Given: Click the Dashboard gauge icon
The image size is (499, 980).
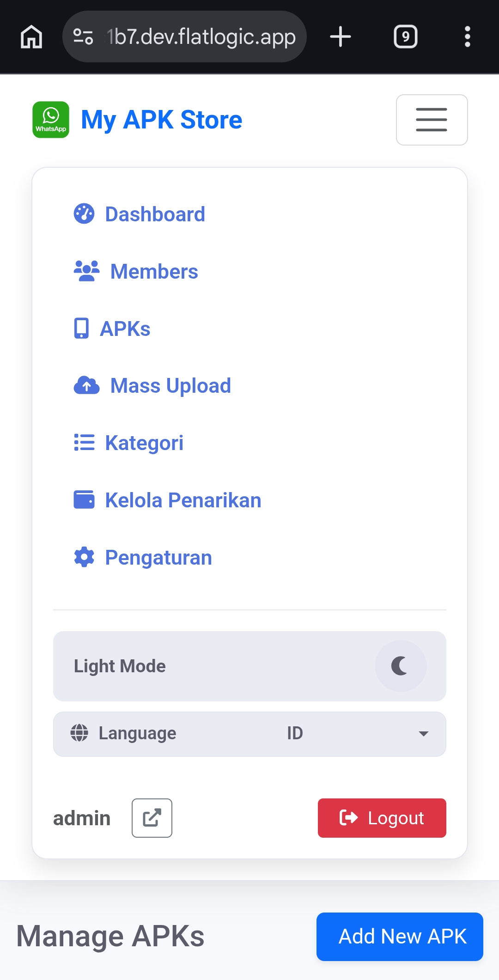Looking at the screenshot, I should tap(84, 214).
